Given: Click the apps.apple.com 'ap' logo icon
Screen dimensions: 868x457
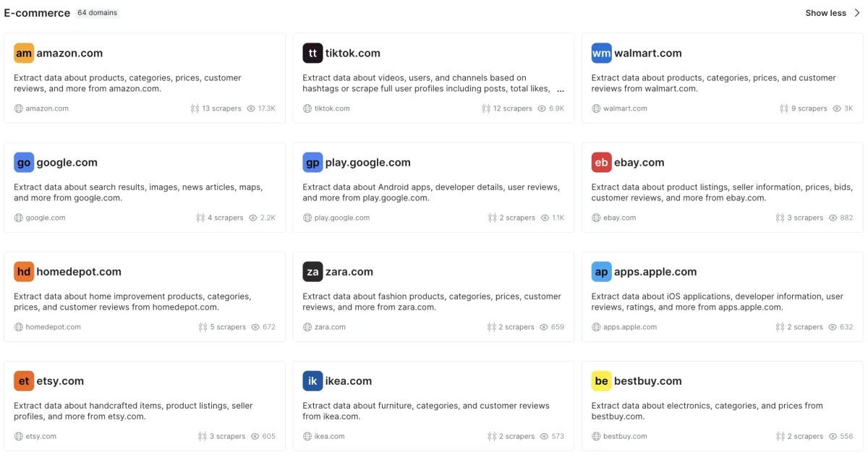Looking at the screenshot, I should pos(601,272).
